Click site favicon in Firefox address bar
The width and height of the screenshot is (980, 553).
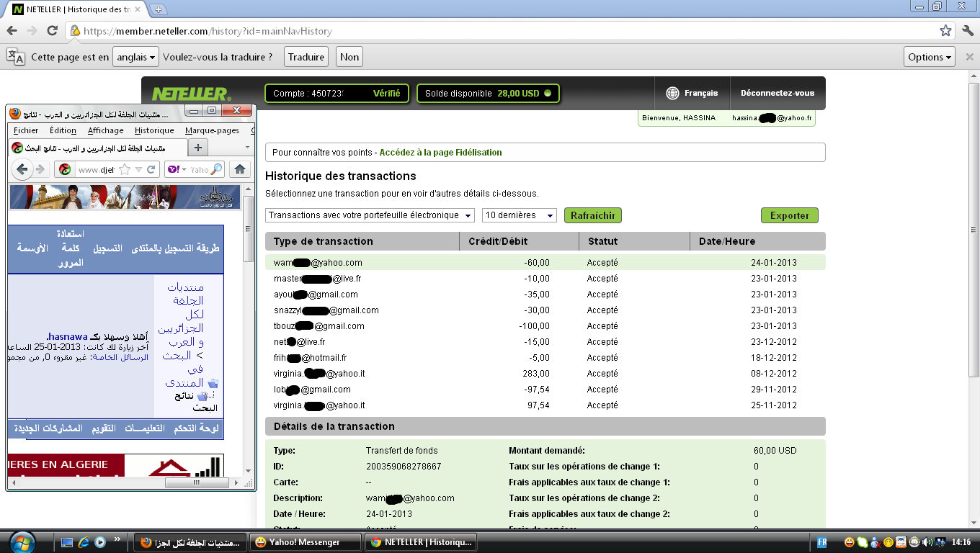click(x=65, y=170)
